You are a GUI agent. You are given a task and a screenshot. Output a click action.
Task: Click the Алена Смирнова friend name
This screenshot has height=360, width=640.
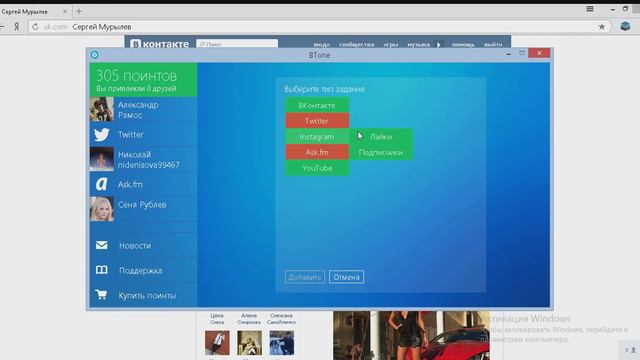(x=249, y=319)
